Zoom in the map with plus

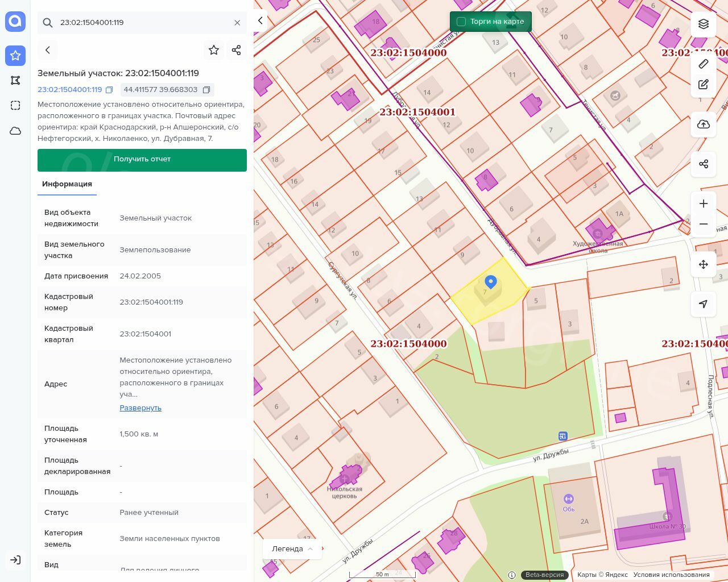point(704,203)
